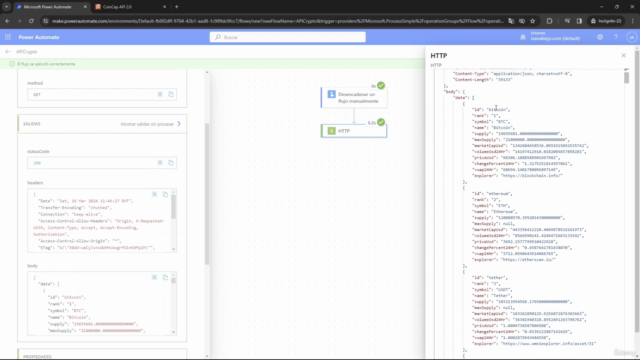Reload the current page

coord(31,21)
